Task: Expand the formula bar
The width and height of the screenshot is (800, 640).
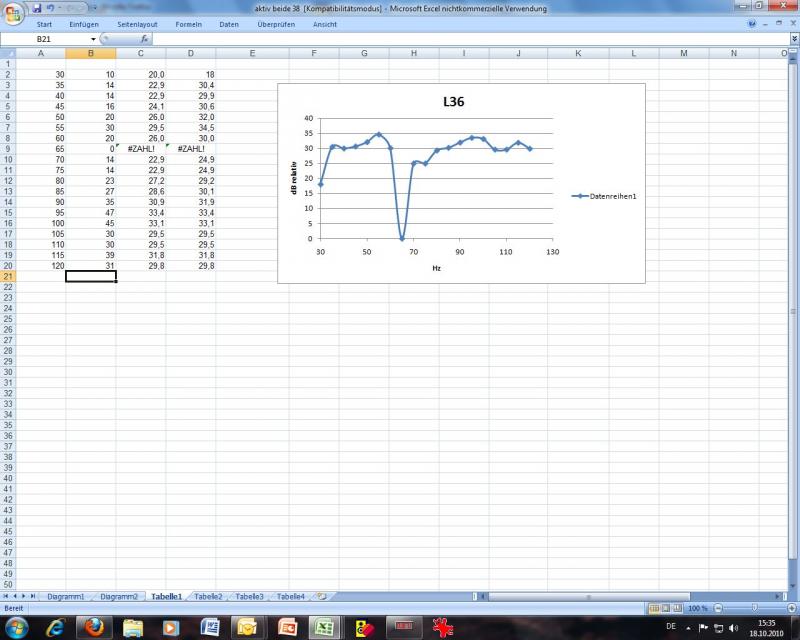Action: point(794,38)
